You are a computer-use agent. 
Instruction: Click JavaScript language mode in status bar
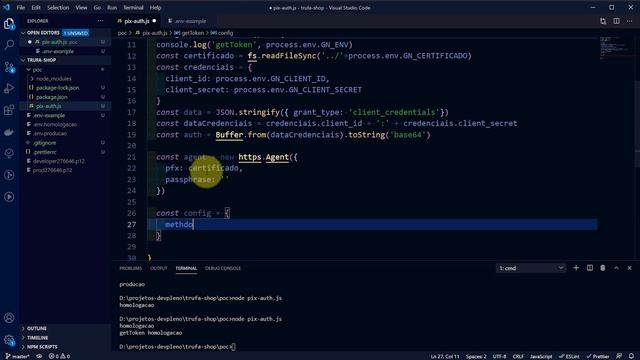(541, 356)
